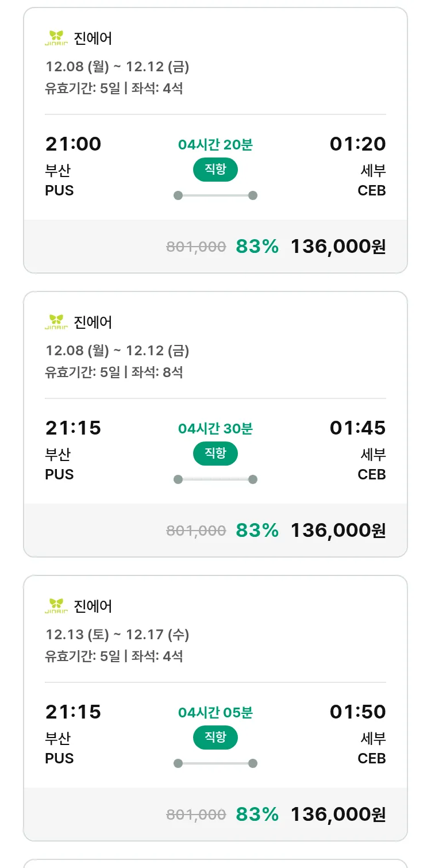Screen dimensions: 431x868
Task: Click the Jin Air logo on the 21:00 flight card
Action: pos(56,38)
